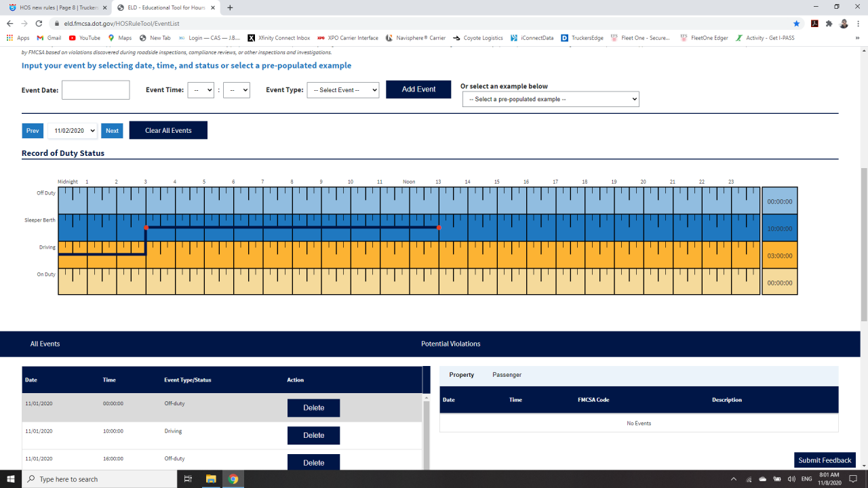The height and width of the screenshot is (488, 868).
Task: Click Next day button
Action: (112, 131)
